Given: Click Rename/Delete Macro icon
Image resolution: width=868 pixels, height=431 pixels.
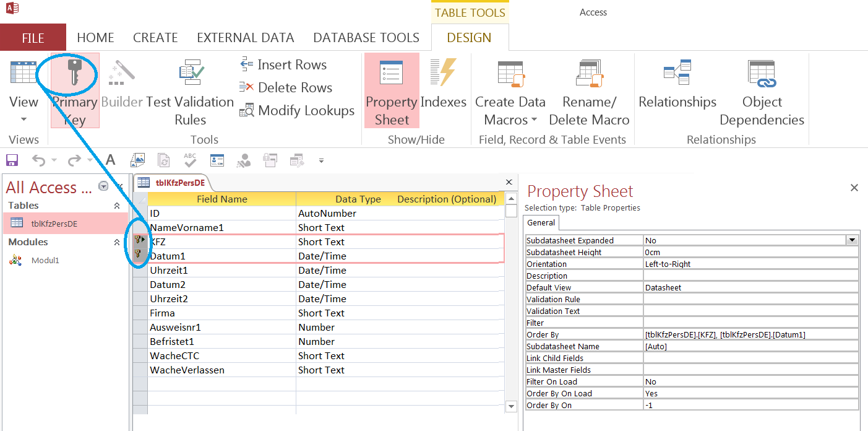Looking at the screenshot, I should [589, 74].
